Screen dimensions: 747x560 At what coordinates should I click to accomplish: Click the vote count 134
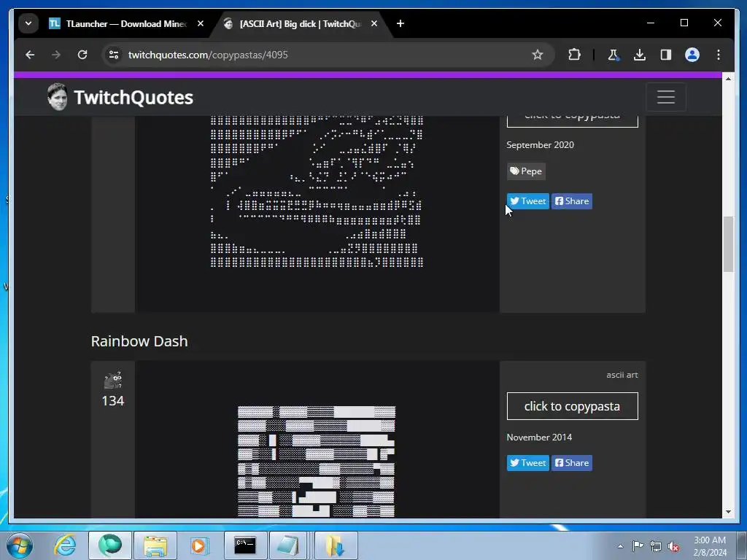click(x=113, y=401)
